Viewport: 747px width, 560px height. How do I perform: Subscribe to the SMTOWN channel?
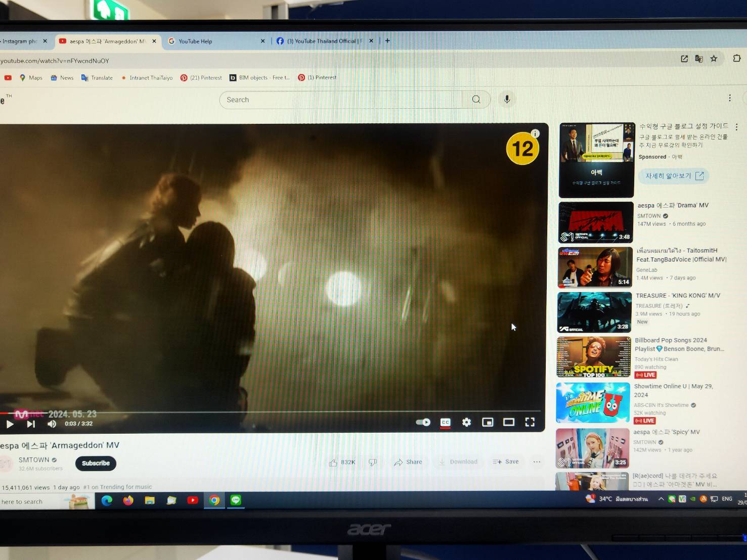click(96, 463)
